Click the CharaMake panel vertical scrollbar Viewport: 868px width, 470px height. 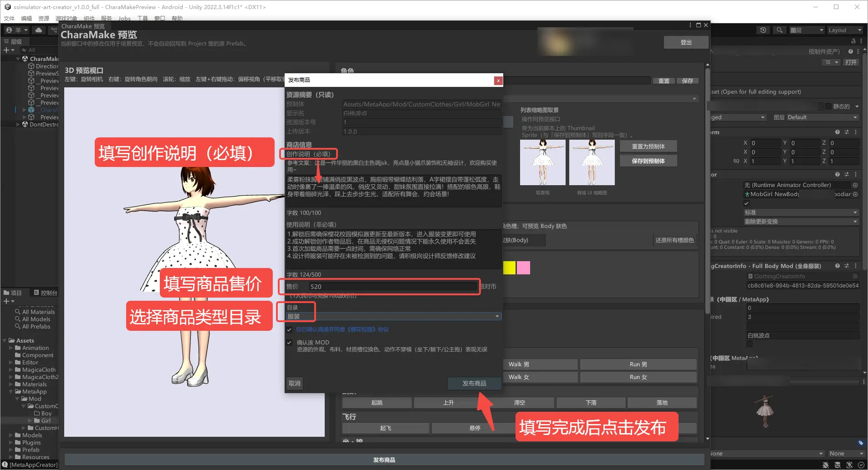[707, 191]
